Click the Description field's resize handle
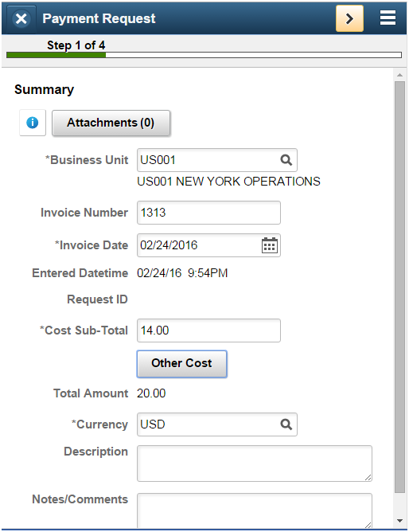This screenshot has height=532, width=409. [x=368, y=477]
